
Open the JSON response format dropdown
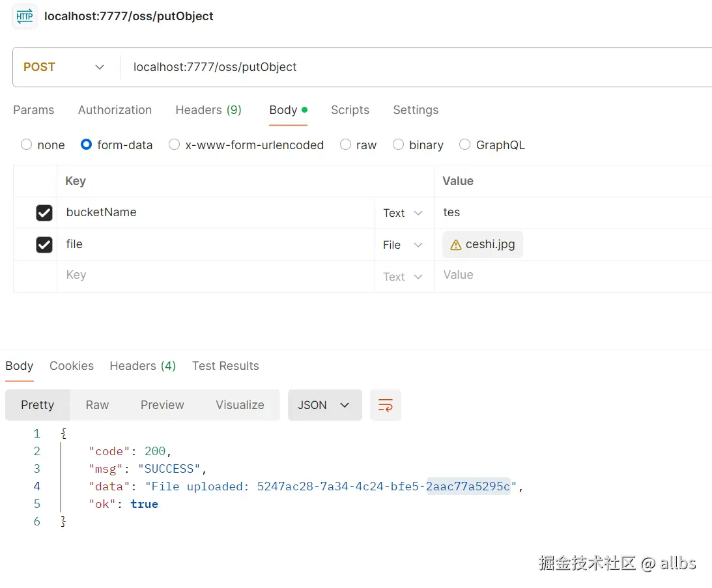(324, 405)
